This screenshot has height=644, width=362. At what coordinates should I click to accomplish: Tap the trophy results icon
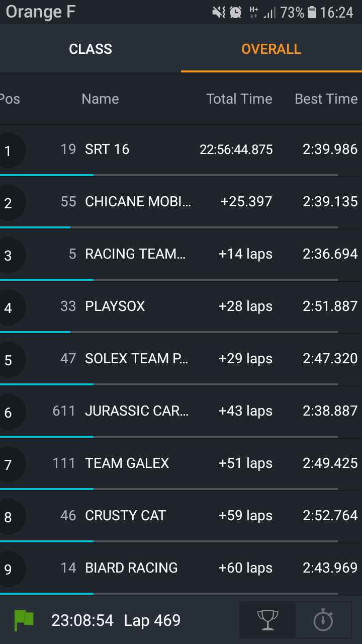[x=267, y=620]
